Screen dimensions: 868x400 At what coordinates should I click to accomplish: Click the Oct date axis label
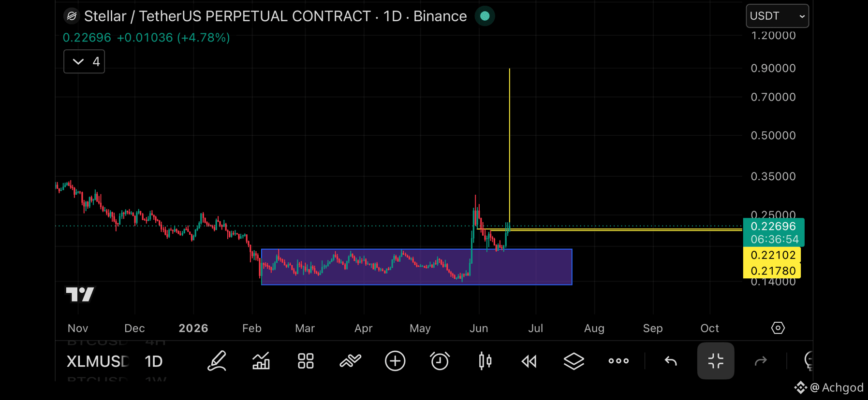[710, 329]
